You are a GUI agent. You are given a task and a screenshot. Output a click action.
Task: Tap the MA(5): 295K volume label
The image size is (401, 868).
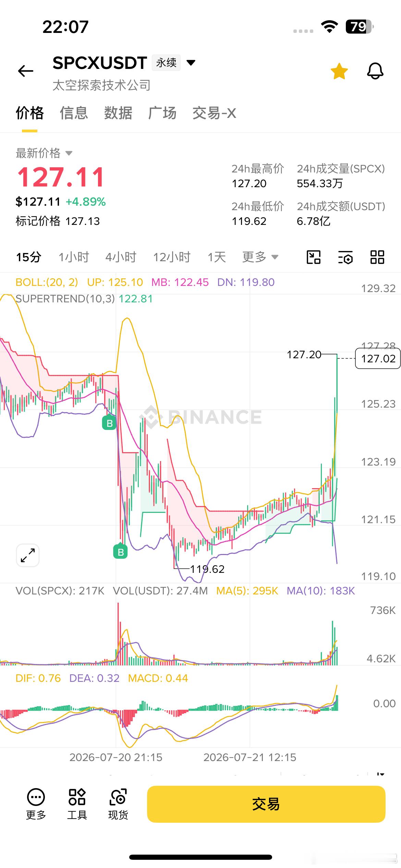[x=247, y=591]
